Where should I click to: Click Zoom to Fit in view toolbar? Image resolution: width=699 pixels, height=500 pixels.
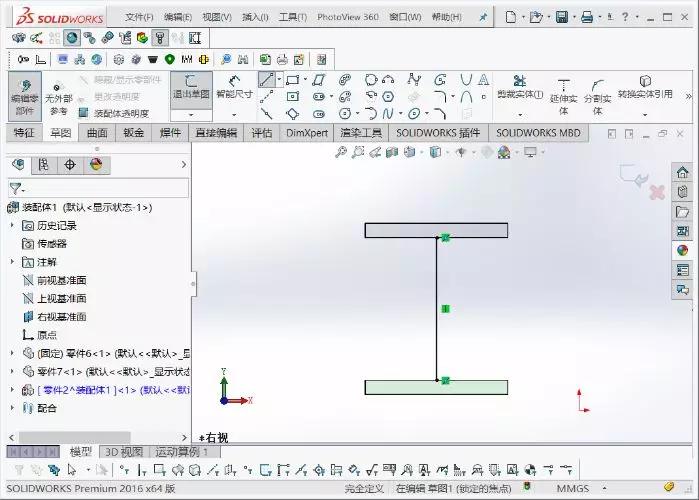tap(341, 152)
